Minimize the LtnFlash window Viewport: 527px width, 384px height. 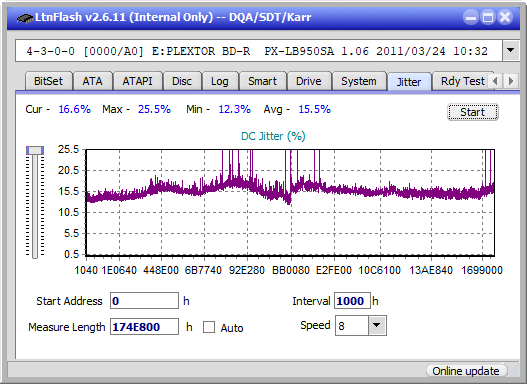[x=471, y=17]
